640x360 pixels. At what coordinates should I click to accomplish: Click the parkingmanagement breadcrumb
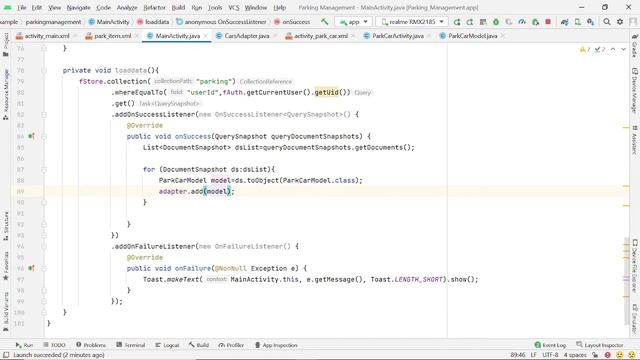point(53,22)
